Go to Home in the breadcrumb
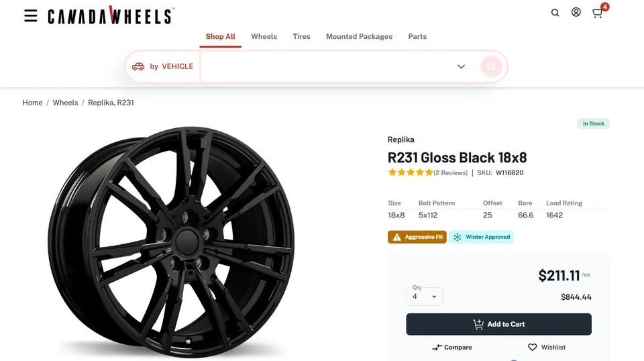This screenshot has width=644, height=361. pos(32,103)
